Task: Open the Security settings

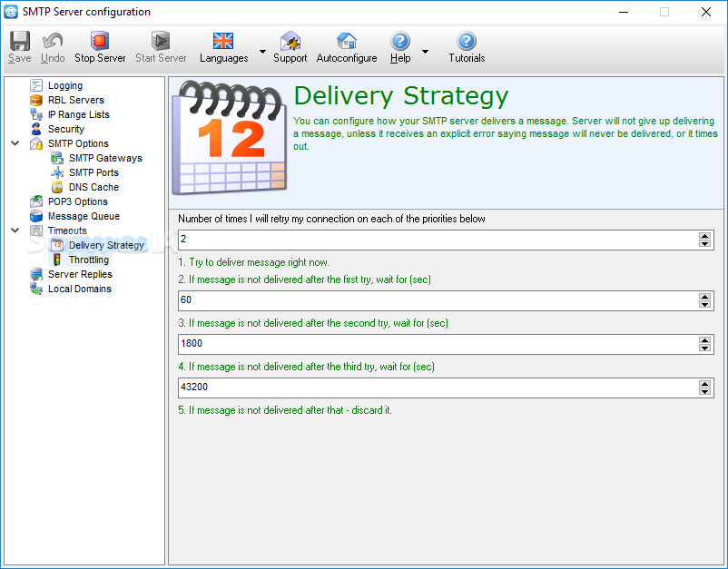Action: [66, 129]
